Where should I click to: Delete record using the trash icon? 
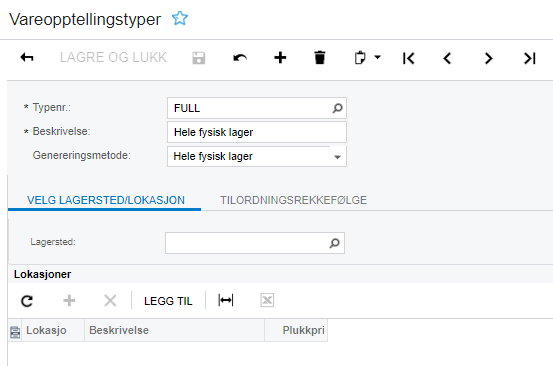point(320,58)
